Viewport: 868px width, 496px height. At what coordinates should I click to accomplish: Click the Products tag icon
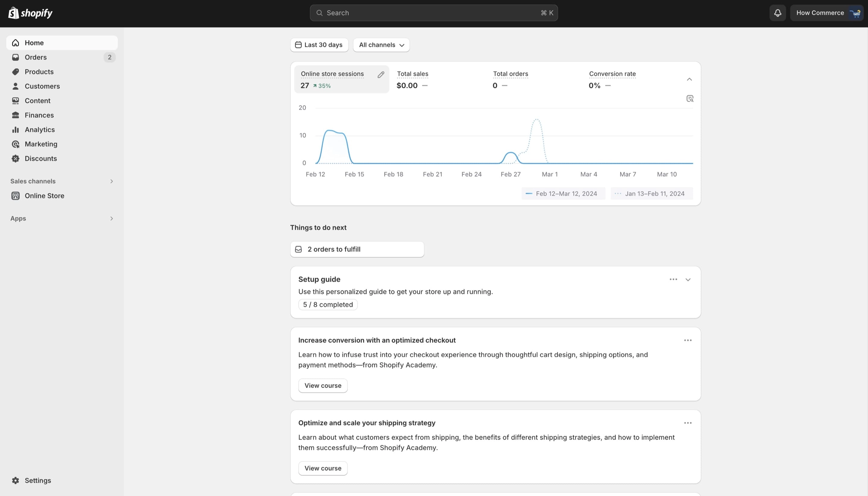click(x=15, y=72)
